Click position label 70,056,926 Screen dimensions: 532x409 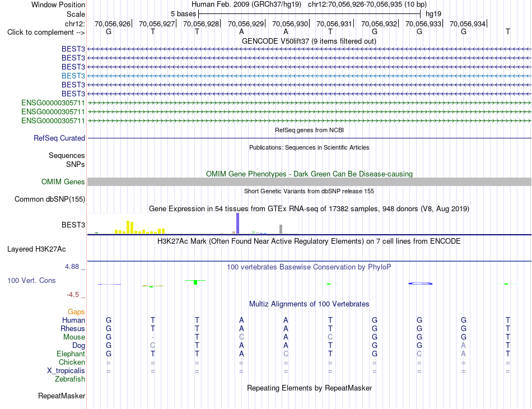[113, 24]
